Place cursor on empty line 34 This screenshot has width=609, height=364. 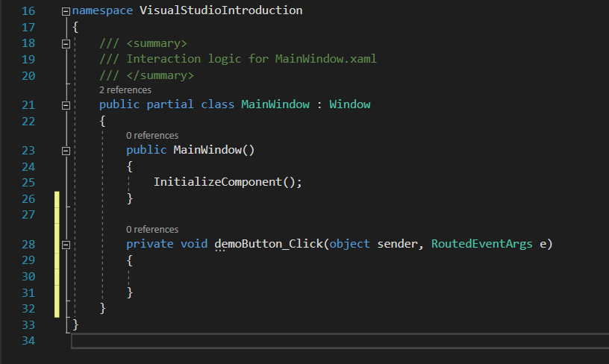tap(224, 341)
